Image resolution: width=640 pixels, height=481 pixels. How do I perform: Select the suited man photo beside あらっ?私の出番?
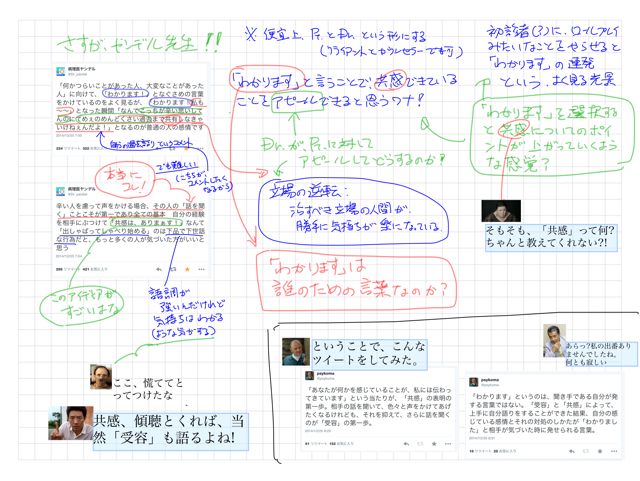click(554, 341)
